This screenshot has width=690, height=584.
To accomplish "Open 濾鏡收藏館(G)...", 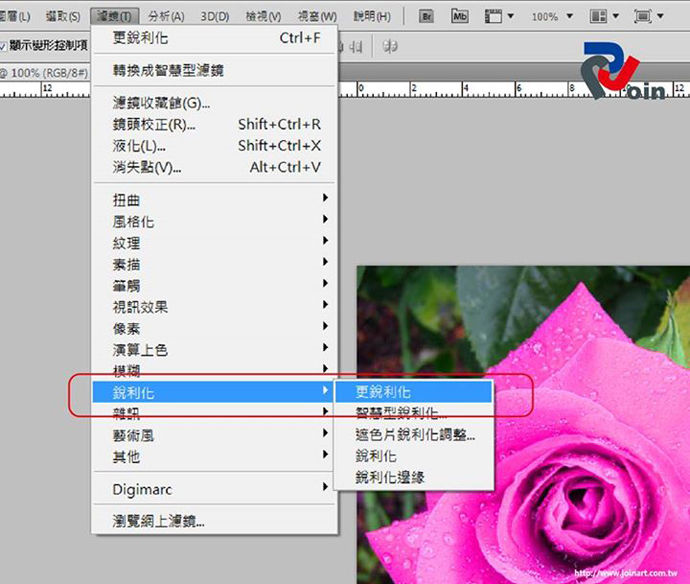I will coord(214,103).
